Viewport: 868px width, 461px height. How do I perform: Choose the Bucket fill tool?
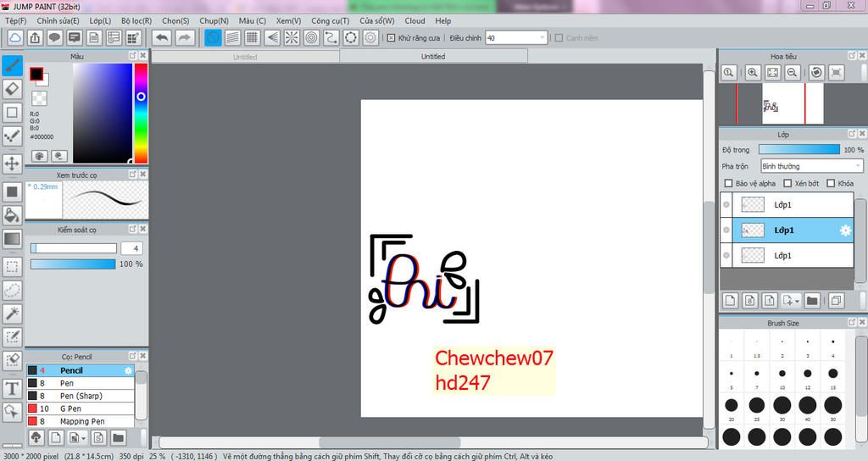pos(12,215)
